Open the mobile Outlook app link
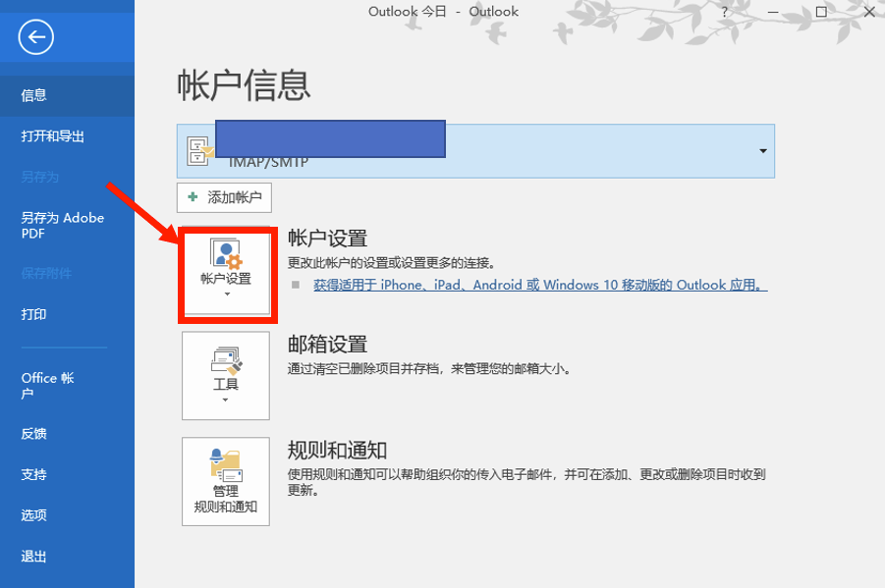 coord(540,285)
